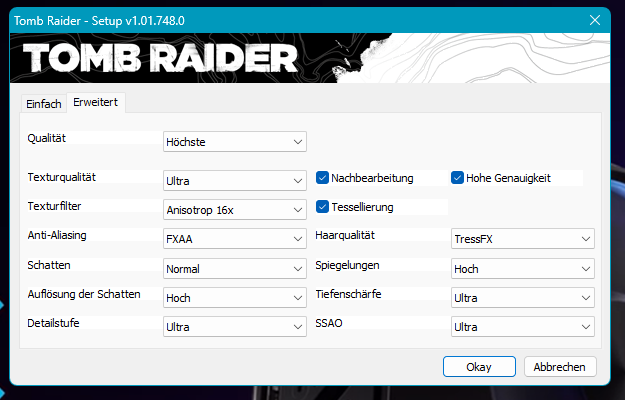Click the Abbrechen button
The image size is (625, 400).
click(x=560, y=367)
